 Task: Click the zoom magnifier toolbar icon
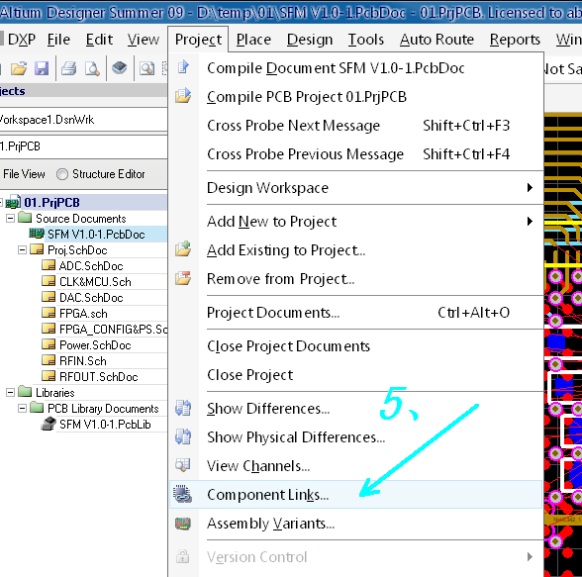click(147, 68)
